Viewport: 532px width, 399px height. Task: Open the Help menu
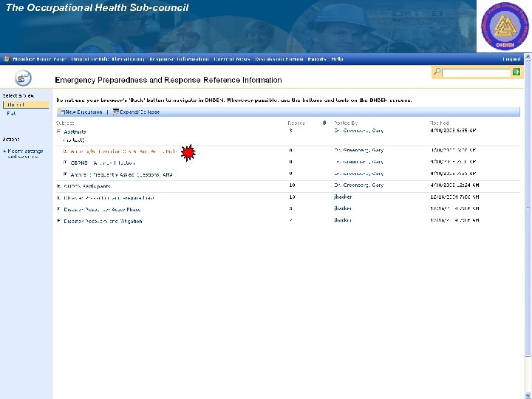tap(337, 59)
